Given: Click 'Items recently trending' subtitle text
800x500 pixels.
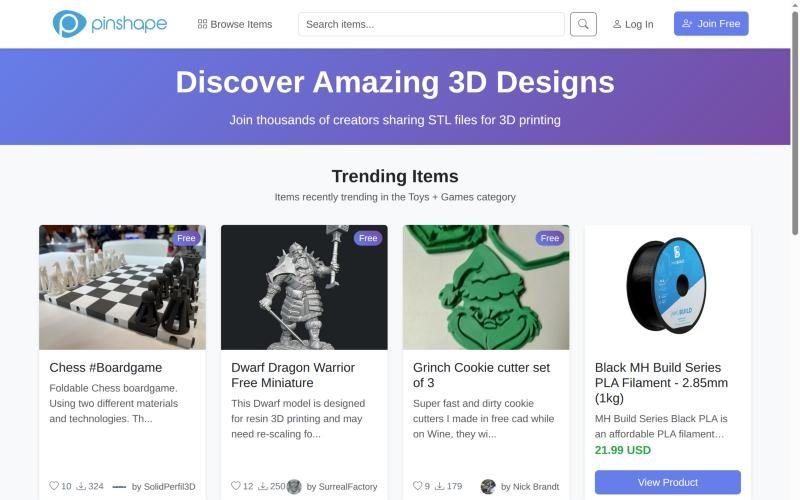Looking at the screenshot, I should click(395, 197).
